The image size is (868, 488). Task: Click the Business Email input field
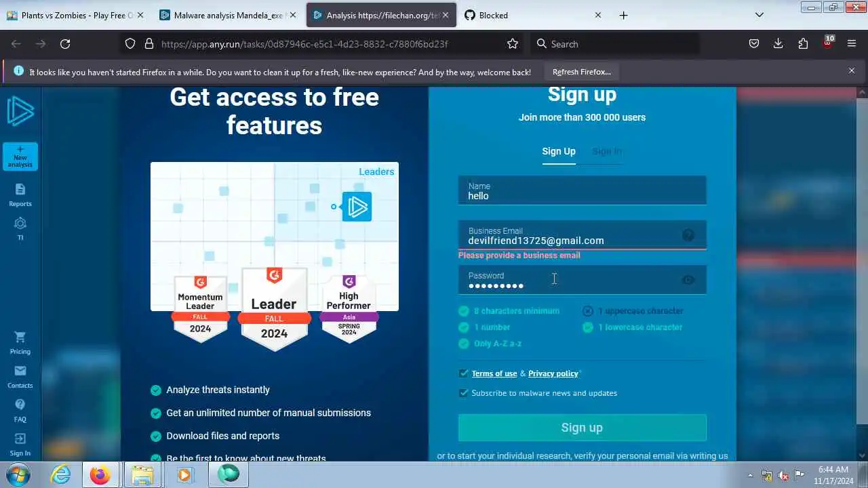(582, 235)
